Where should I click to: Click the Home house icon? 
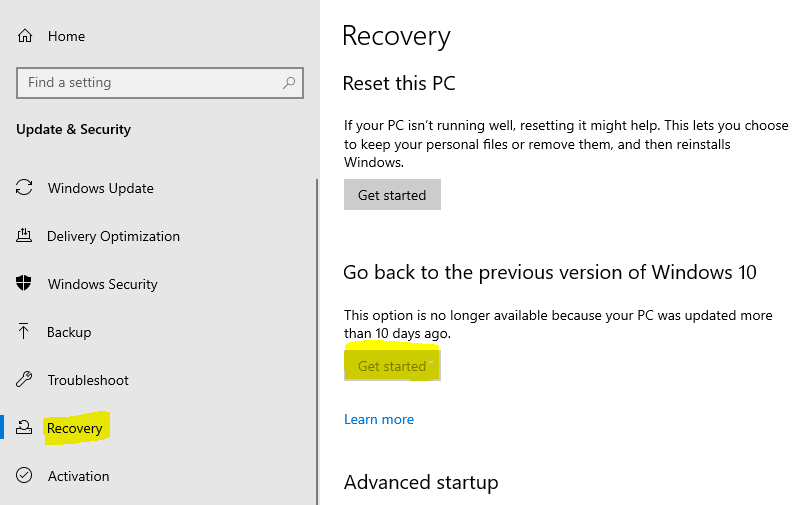tap(25, 36)
